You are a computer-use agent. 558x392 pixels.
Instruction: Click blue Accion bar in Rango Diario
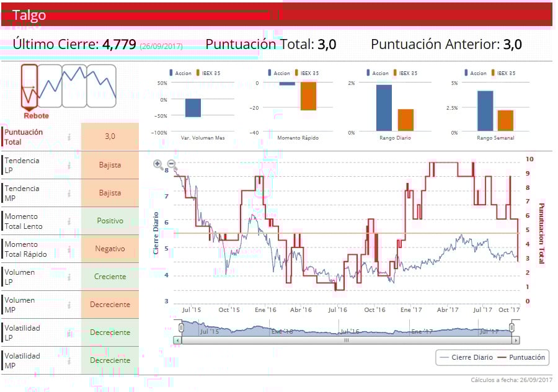(x=384, y=108)
